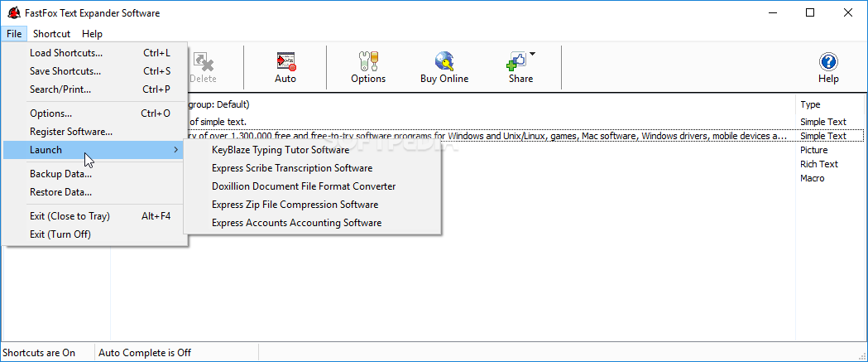Click the 'Shortcuts are On' status entry
Image resolution: width=868 pixels, height=362 pixels.
pyautogui.click(x=39, y=353)
